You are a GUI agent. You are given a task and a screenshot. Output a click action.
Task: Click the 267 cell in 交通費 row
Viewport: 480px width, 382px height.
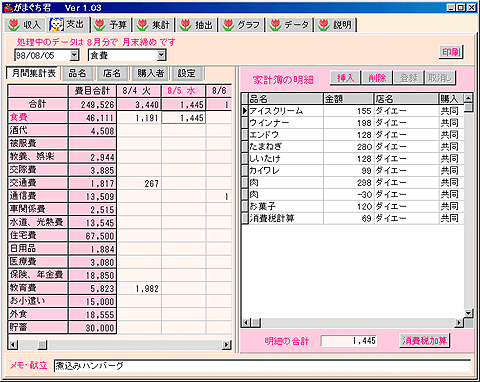click(x=139, y=183)
